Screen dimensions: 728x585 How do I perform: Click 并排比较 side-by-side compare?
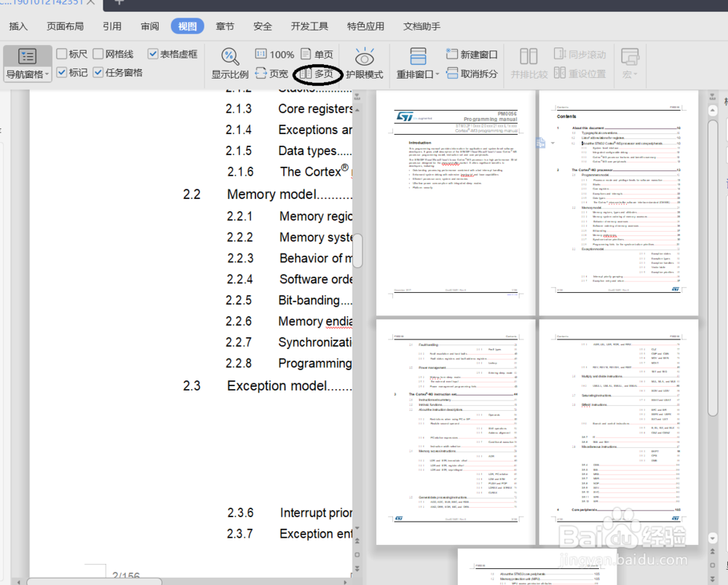click(529, 63)
